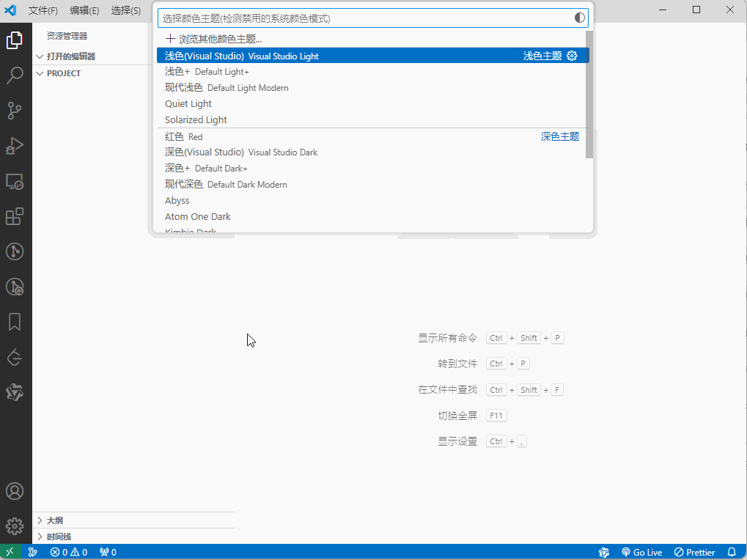The height and width of the screenshot is (560, 747).
Task: Click 浏览其他颜色主题 to browse more themes
Action: pos(214,39)
